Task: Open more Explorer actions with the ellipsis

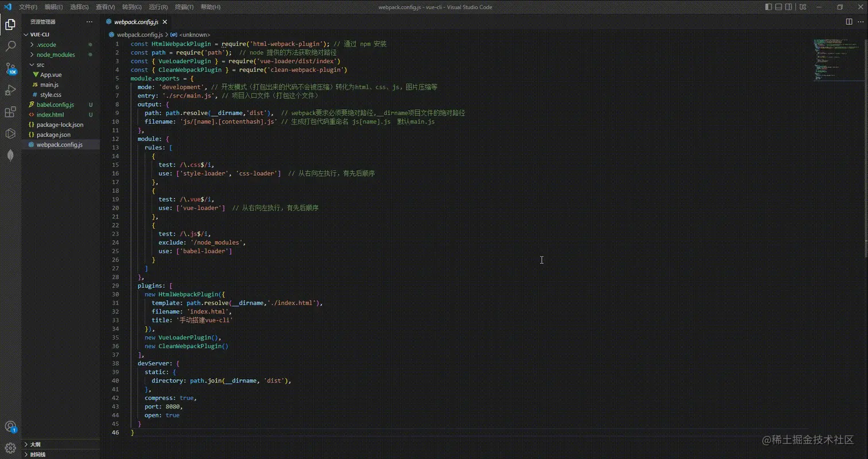Action: coord(89,21)
